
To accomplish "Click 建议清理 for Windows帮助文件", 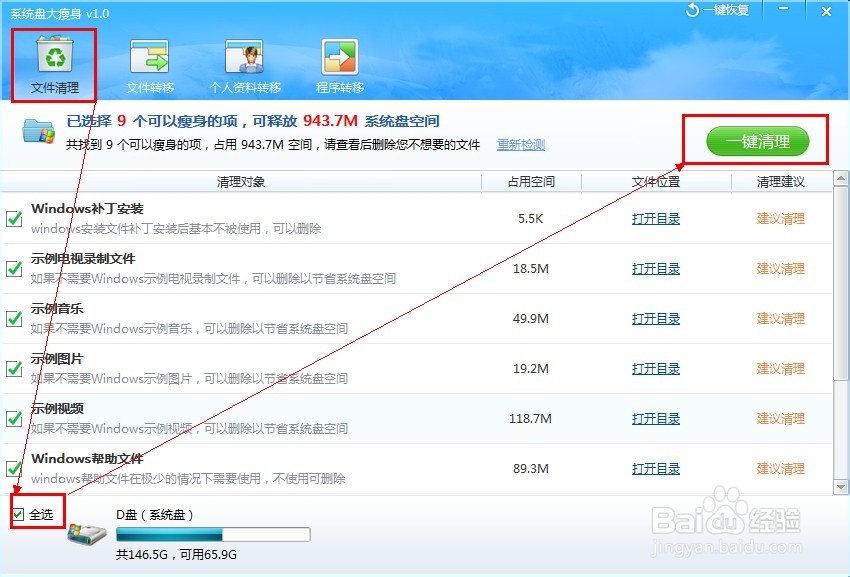I will click(781, 468).
